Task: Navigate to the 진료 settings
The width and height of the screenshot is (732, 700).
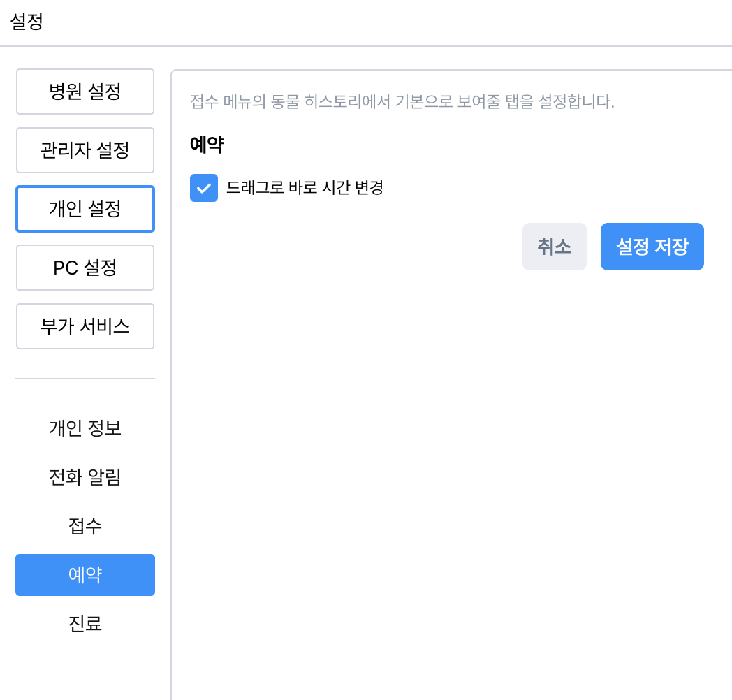Action: coord(85,623)
